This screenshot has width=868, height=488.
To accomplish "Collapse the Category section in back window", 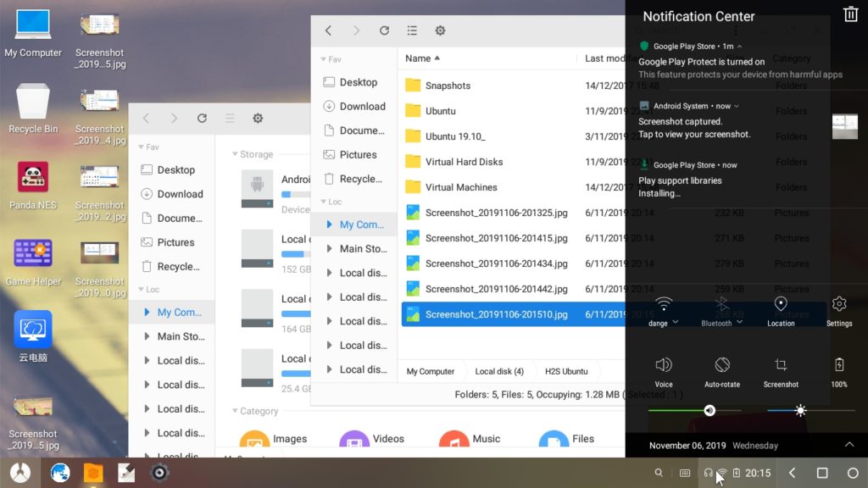I will point(235,411).
